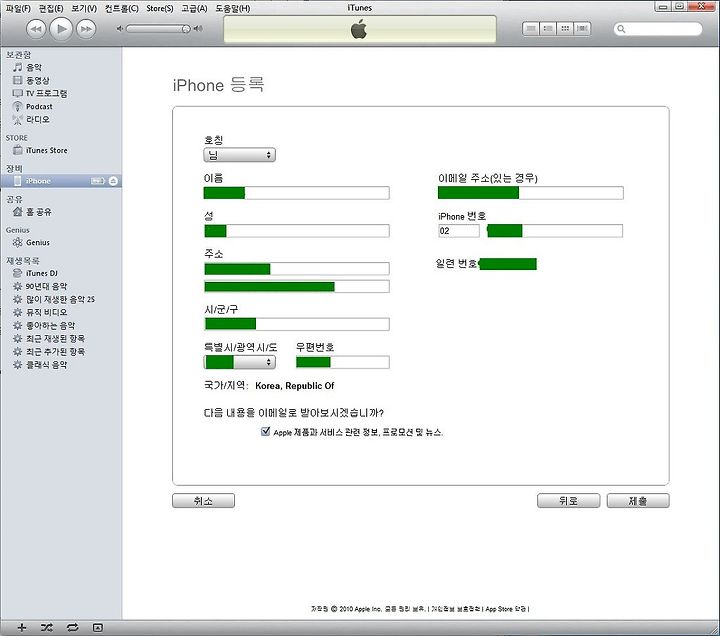720x636 pixels.
Task: Click the next track (fast-forward) button
Action: click(86, 29)
